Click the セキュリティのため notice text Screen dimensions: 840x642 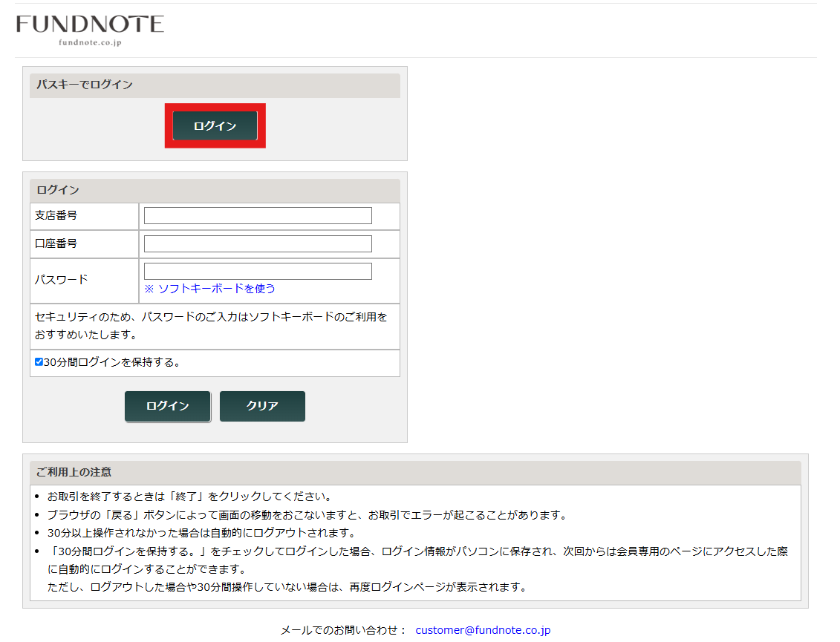211,326
